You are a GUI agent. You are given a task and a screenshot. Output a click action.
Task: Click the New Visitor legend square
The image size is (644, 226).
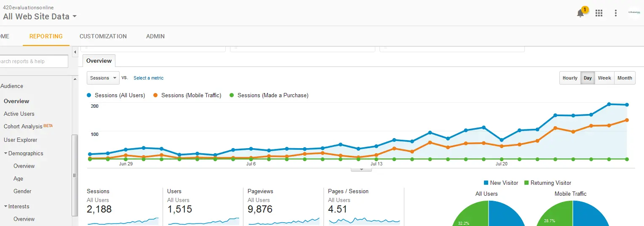pyautogui.click(x=486, y=183)
